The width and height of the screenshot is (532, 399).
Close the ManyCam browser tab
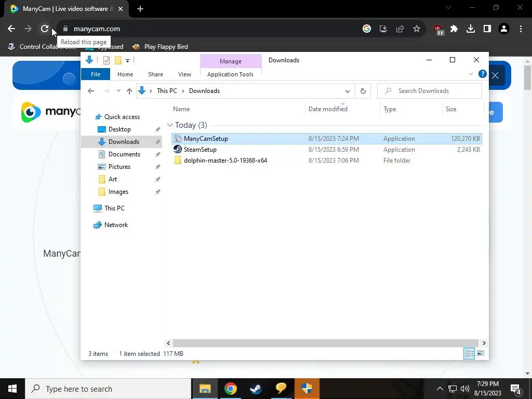point(121,9)
